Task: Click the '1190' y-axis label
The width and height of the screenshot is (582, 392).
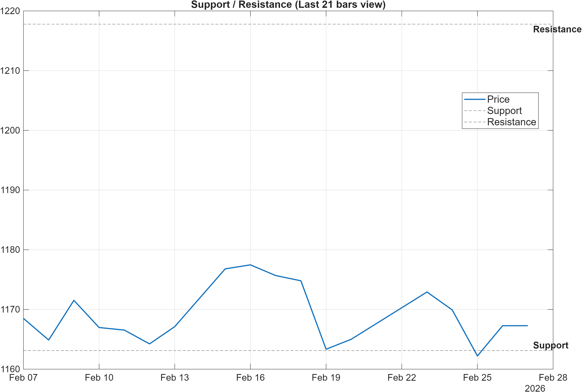Action: pos(10,190)
